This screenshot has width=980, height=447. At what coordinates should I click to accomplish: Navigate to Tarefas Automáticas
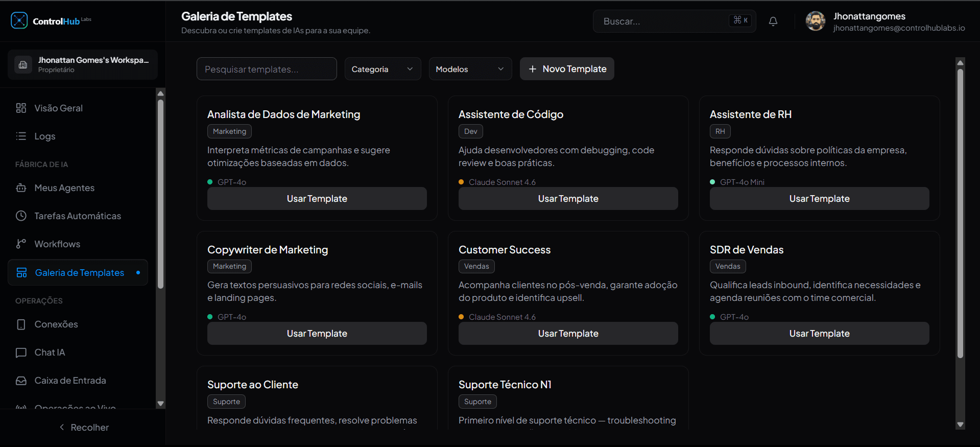[78, 216]
